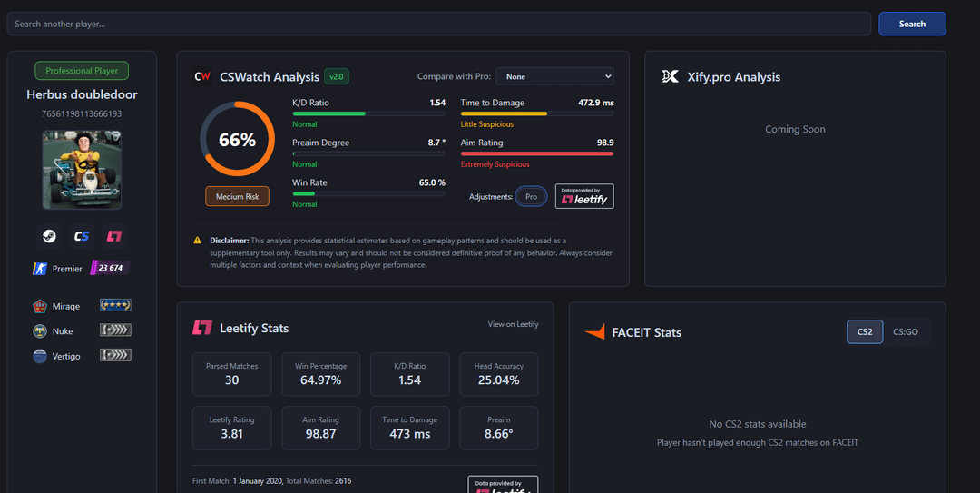Open the View on Leetify link

513,324
